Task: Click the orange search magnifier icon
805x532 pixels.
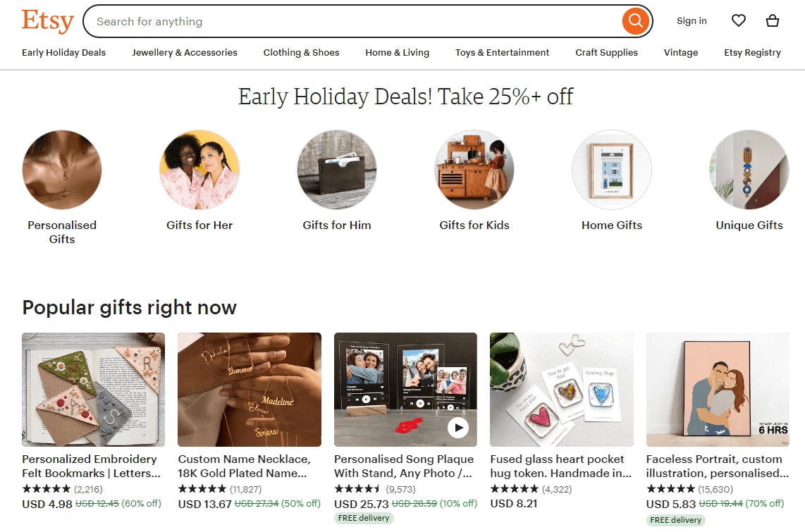Action: 634,21
